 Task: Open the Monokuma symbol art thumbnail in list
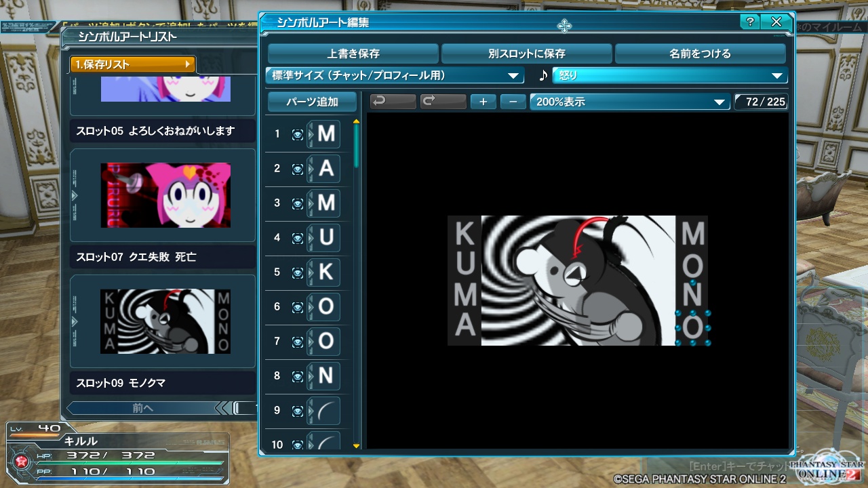pos(165,321)
